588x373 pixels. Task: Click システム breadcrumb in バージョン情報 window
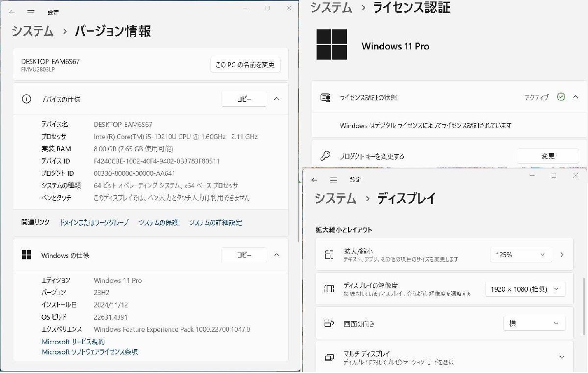(33, 31)
